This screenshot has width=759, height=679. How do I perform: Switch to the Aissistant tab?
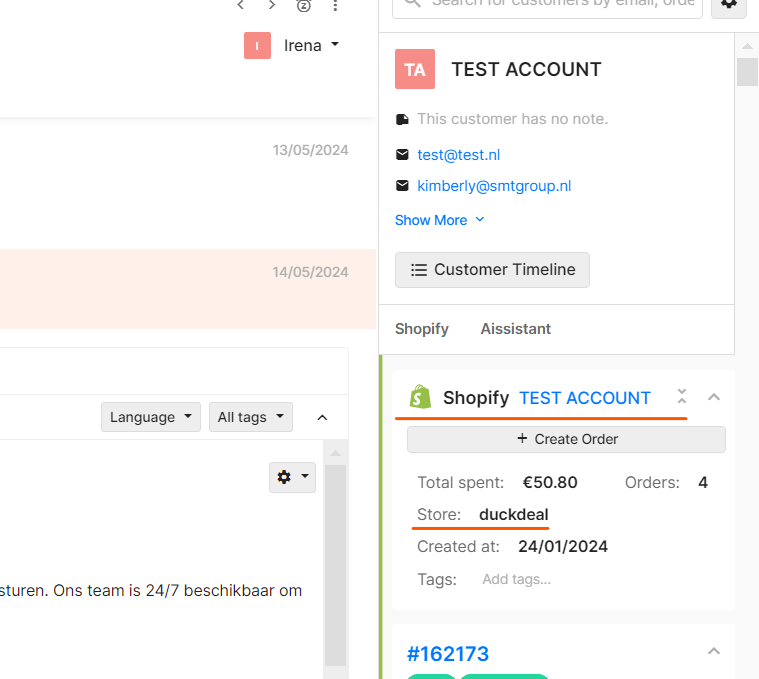pyautogui.click(x=515, y=329)
